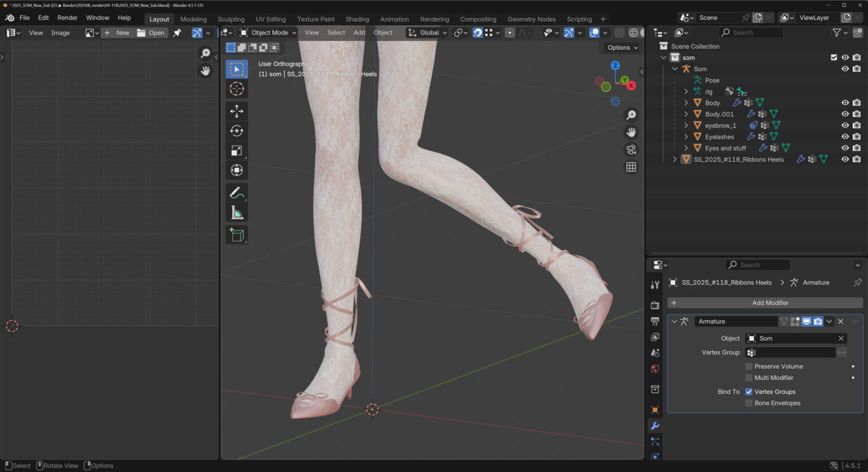
Task: Choose the Add Cube tool
Action: [x=237, y=235]
